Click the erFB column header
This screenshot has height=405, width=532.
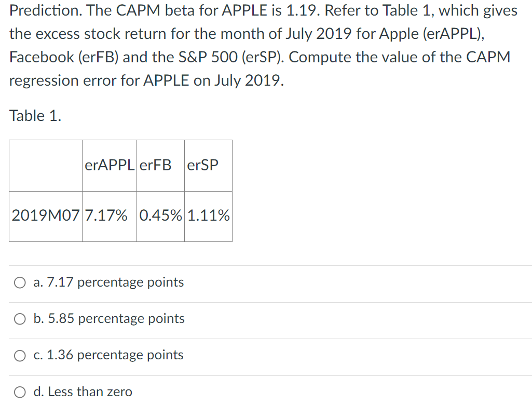(x=158, y=165)
